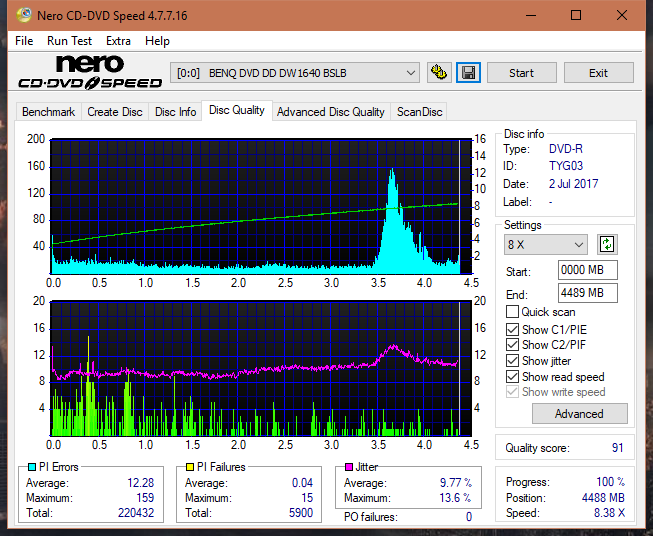
Task: Click the Progress value 100 %
Action: [611, 482]
